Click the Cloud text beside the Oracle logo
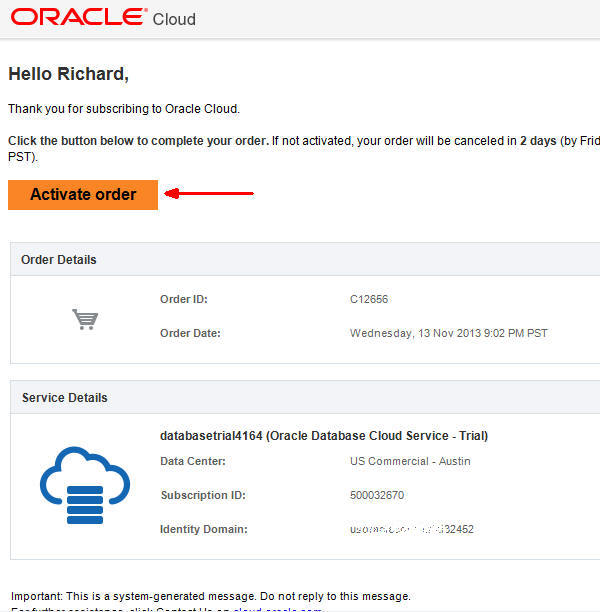600x612 pixels. [x=174, y=19]
